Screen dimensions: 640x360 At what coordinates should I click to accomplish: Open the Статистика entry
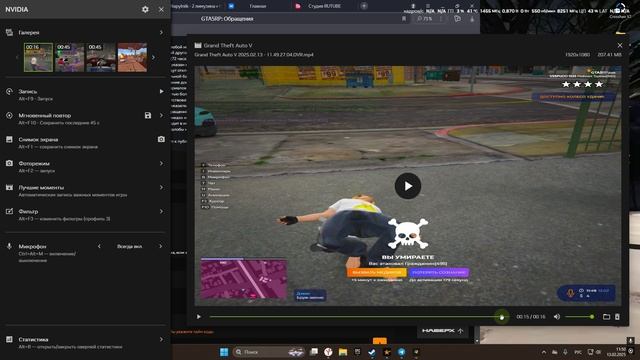(x=85, y=342)
